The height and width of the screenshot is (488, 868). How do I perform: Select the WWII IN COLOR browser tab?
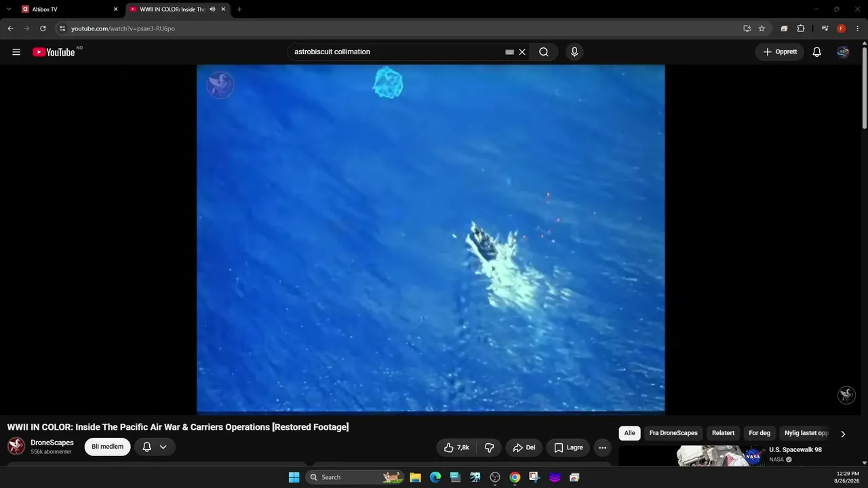coord(178,9)
